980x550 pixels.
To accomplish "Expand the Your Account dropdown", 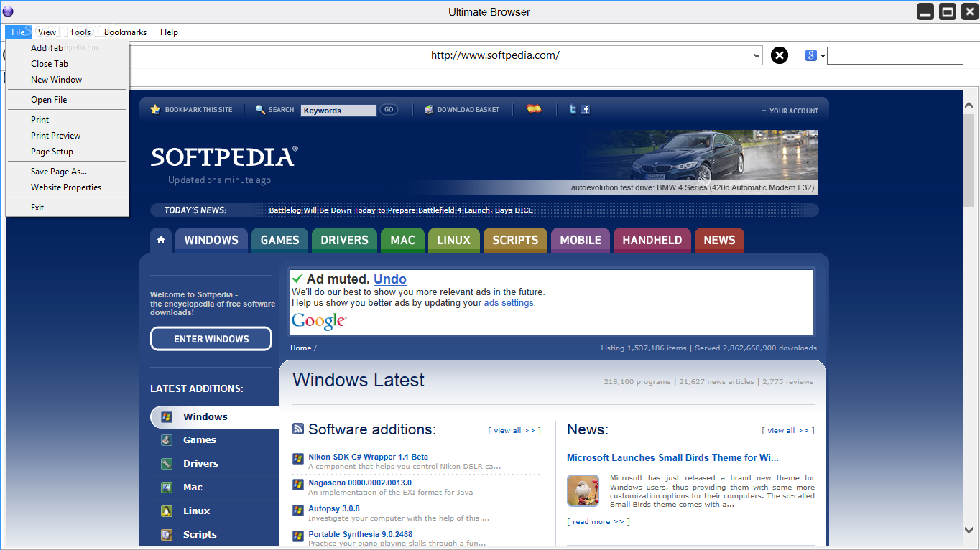I will (790, 111).
